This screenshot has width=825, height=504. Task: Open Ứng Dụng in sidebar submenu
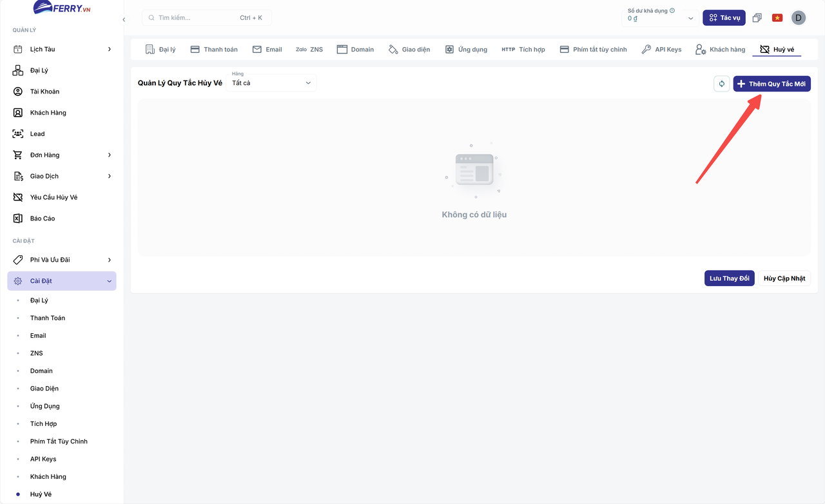pos(45,406)
